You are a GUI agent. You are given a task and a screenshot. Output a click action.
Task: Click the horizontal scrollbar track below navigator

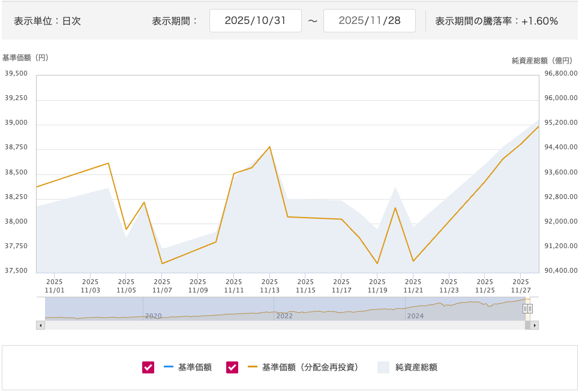[282, 325]
